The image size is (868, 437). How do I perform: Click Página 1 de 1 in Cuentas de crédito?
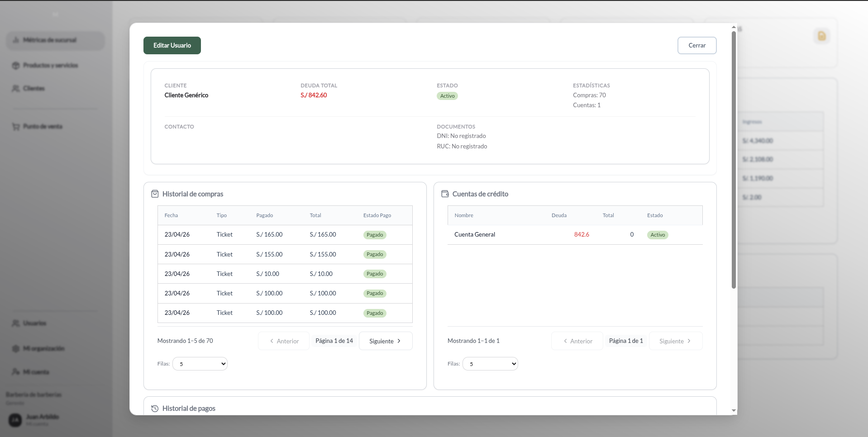(x=625, y=341)
